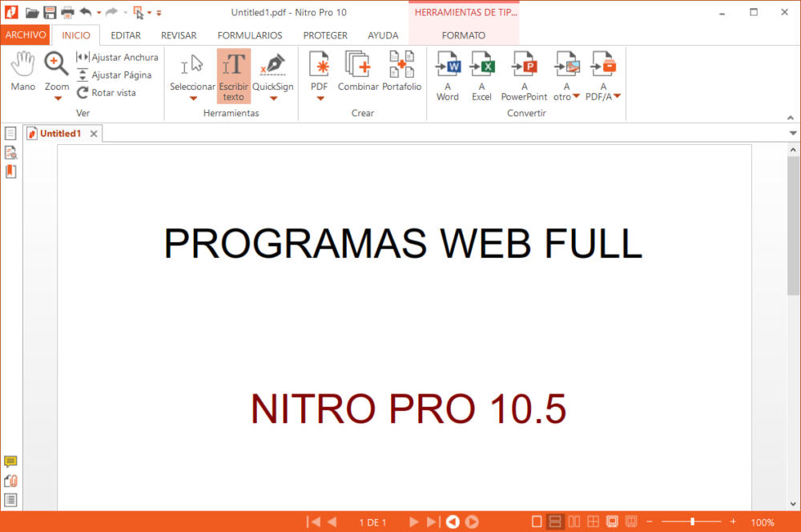Click Rotar vista
801x532 pixels.
(107, 92)
